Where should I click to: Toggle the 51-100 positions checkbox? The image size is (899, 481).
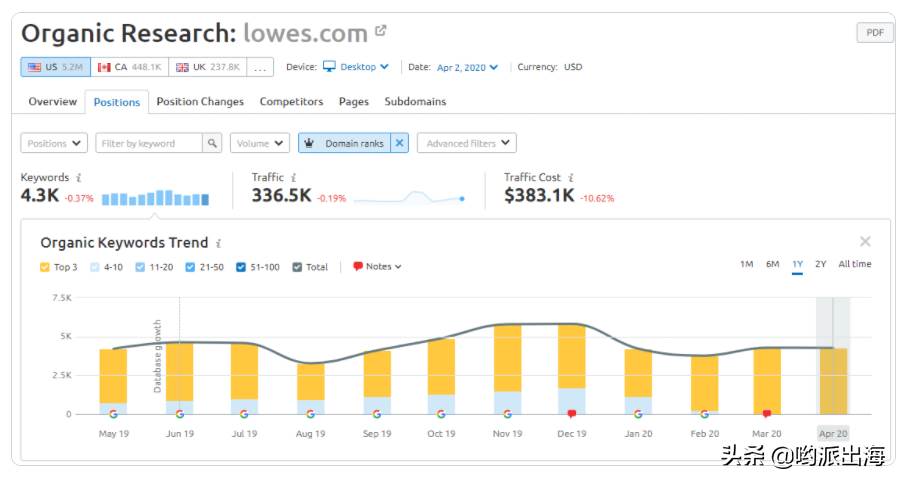point(241,267)
